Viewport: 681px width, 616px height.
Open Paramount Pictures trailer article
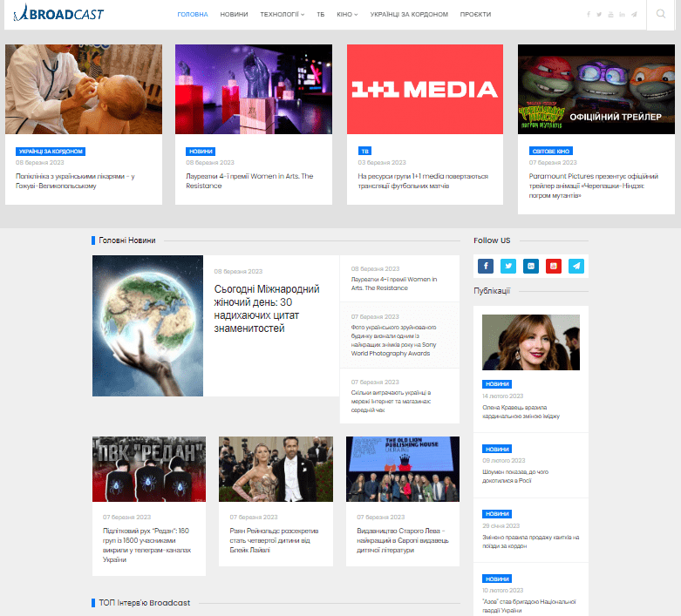(x=593, y=186)
